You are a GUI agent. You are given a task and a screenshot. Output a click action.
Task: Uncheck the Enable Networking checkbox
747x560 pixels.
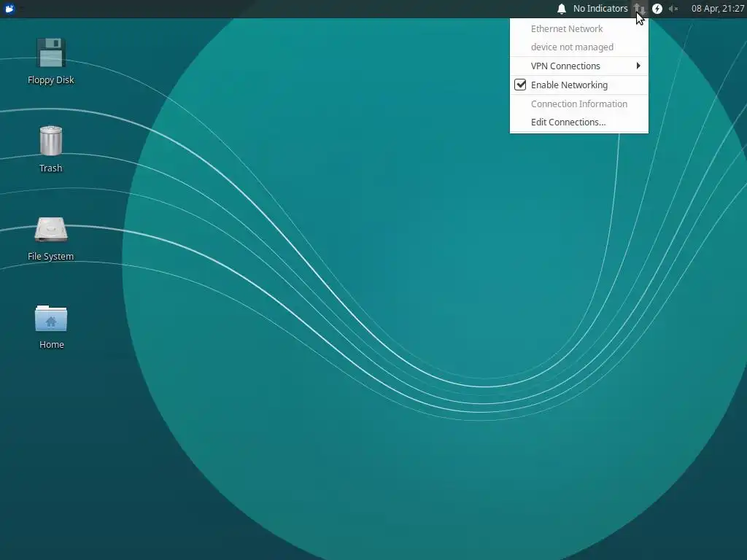pos(520,85)
